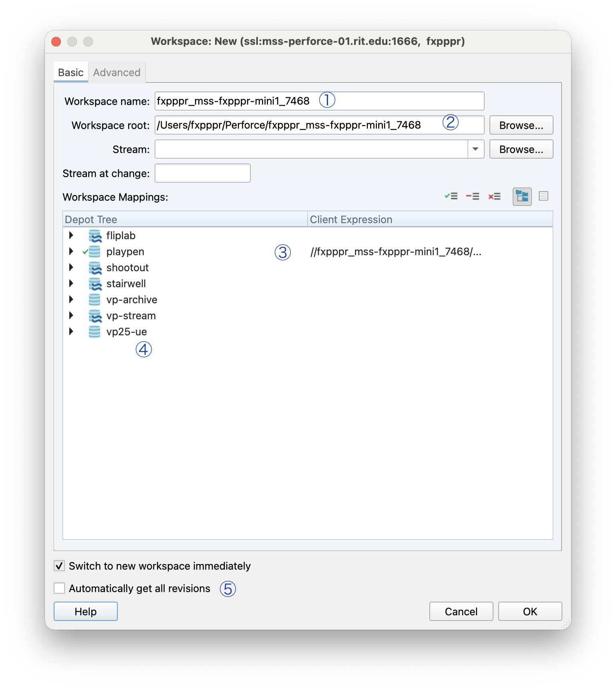Click the exclude mapping minus icon
Image resolution: width=616 pixels, height=689 pixels.
click(472, 196)
